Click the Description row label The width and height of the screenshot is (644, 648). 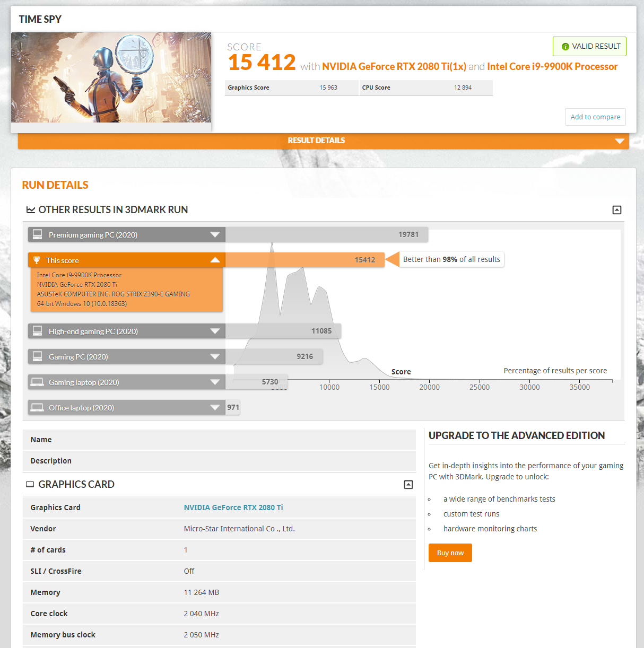tap(51, 461)
